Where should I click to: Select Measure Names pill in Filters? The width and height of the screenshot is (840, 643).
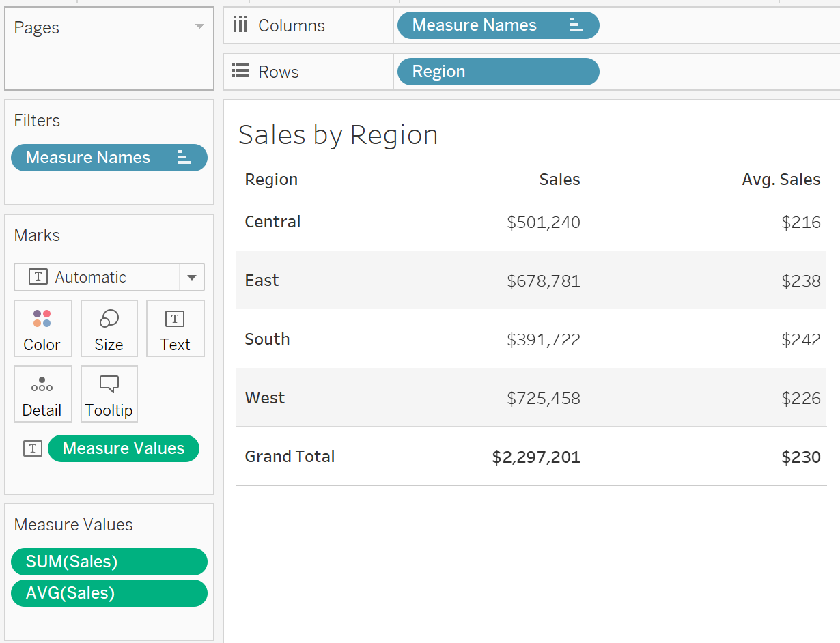pos(109,158)
